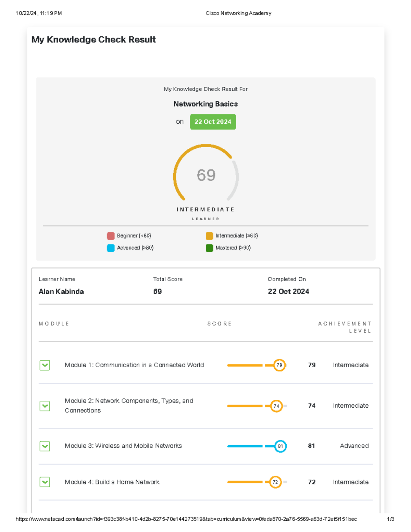Click Module 4 score bar marker 72
This screenshot has height=532, width=411.
click(x=275, y=482)
